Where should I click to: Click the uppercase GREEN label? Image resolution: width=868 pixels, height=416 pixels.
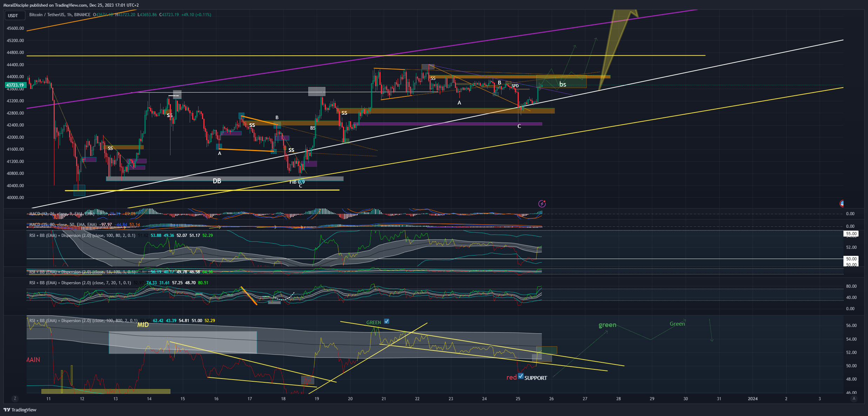pos(374,322)
